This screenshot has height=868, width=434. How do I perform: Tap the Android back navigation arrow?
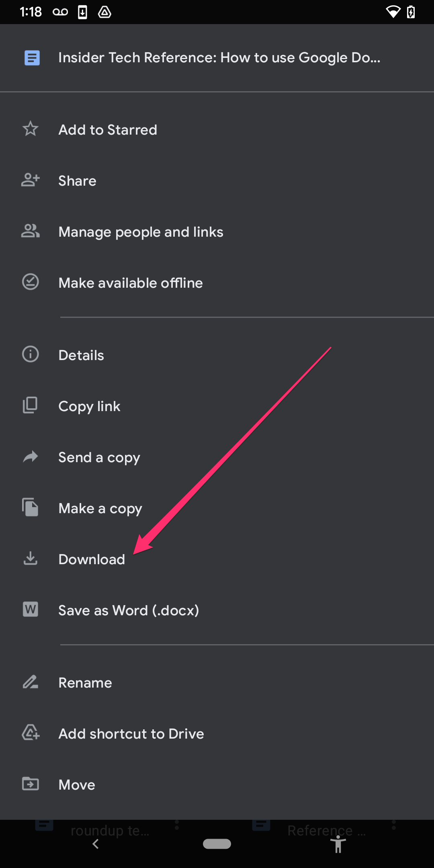(96, 844)
